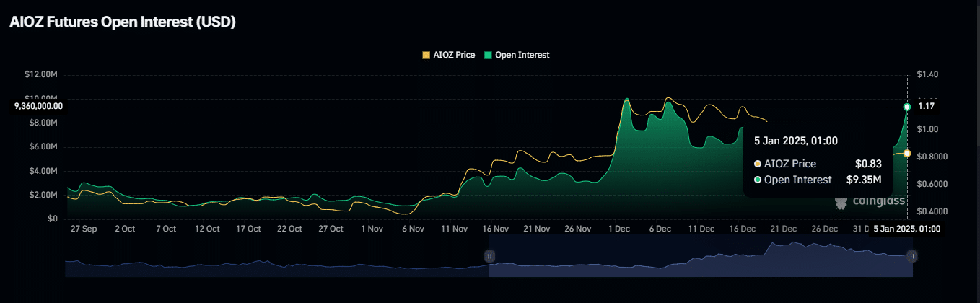This screenshot has height=303, width=980.
Task: Click the 1.17 crosshair price label
Action: (x=926, y=107)
